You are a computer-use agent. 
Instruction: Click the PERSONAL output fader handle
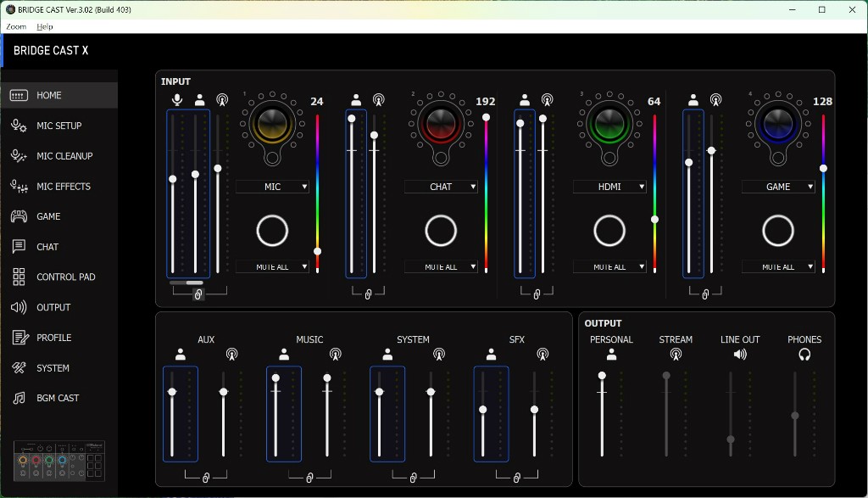click(602, 376)
